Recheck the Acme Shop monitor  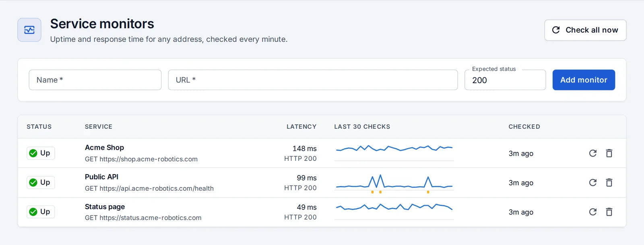tap(593, 153)
